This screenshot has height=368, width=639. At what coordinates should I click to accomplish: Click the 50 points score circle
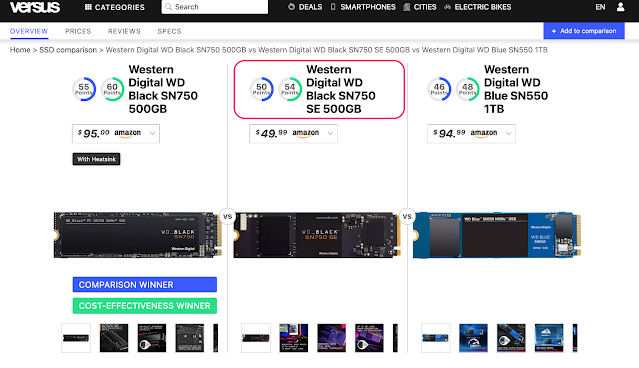(261, 89)
